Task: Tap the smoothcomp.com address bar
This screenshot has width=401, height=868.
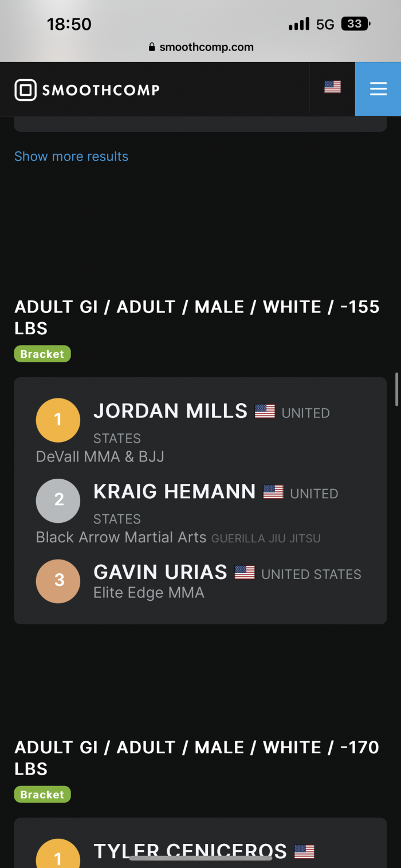Action: pyautogui.click(x=200, y=47)
